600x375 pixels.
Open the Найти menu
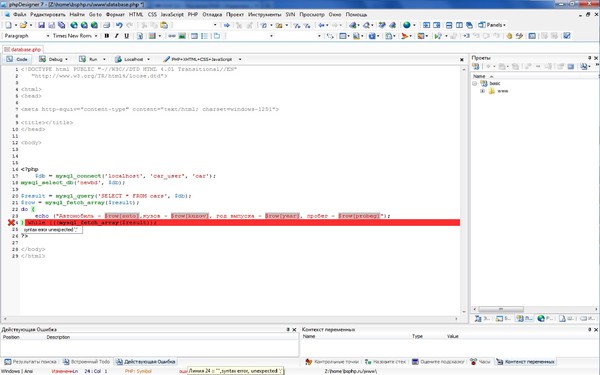pyautogui.click(x=77, y=15)
